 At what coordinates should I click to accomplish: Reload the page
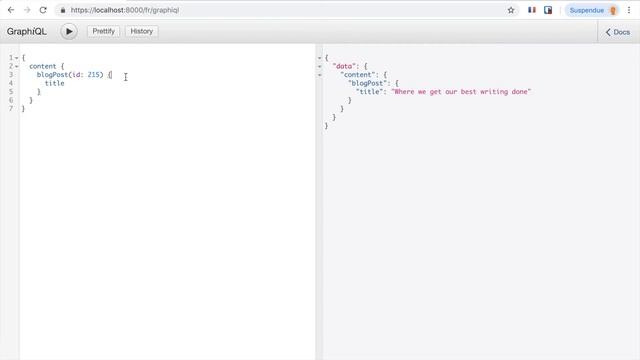[43, 10]
